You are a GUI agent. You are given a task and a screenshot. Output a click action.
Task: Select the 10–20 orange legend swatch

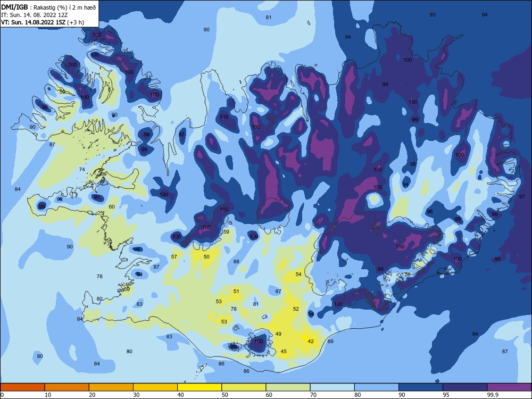[67, 387]
